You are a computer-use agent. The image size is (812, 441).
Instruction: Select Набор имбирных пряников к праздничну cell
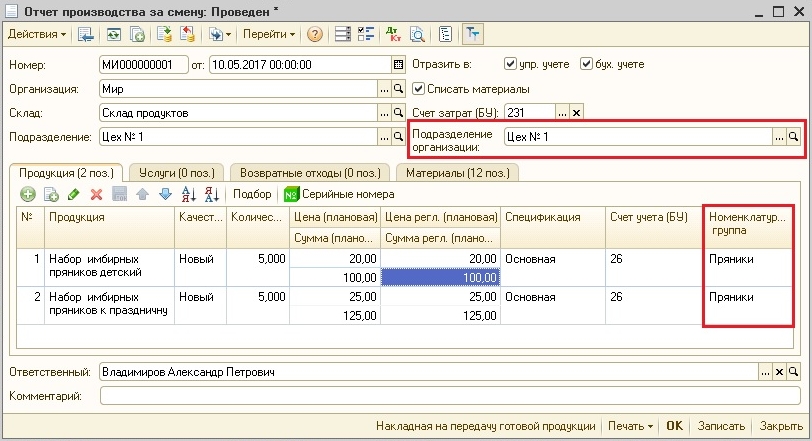point(109,305)
